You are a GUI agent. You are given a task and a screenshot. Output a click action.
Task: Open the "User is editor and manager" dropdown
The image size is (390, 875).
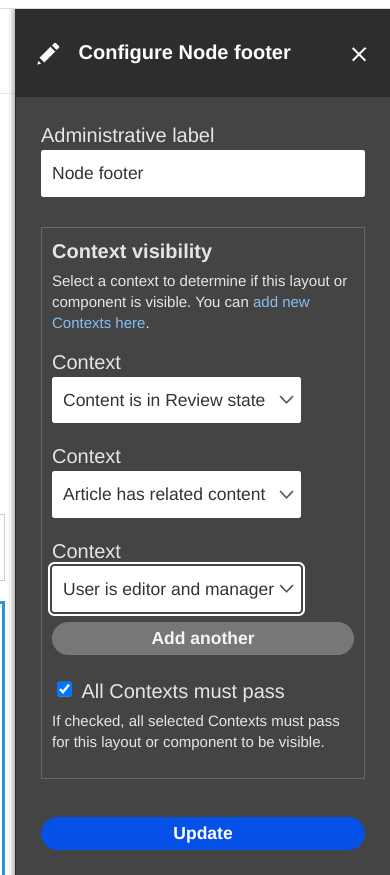(x=176, y=589)
